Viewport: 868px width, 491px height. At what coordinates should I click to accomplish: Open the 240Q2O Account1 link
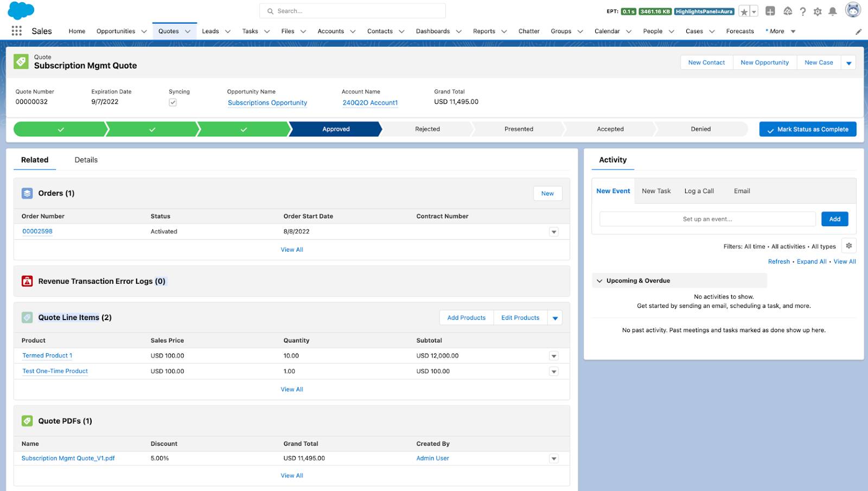370,103
